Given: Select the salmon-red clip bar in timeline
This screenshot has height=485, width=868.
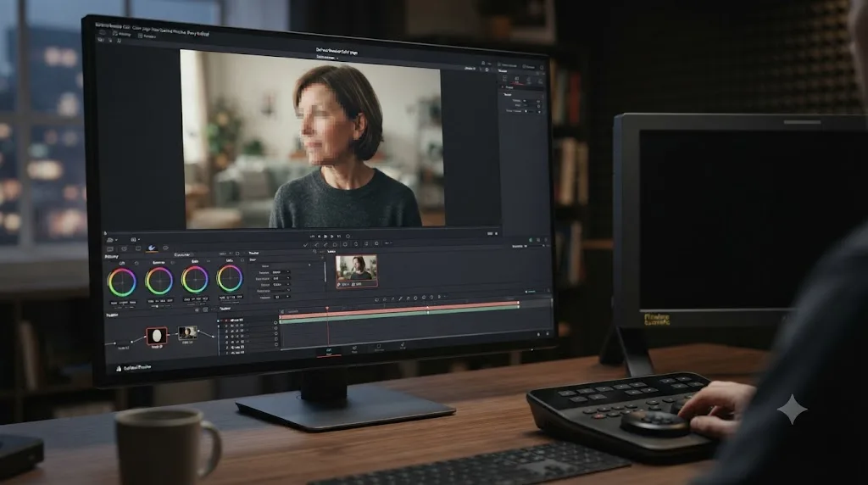Looking at the screenshot, I should click(x=400, y=308).
